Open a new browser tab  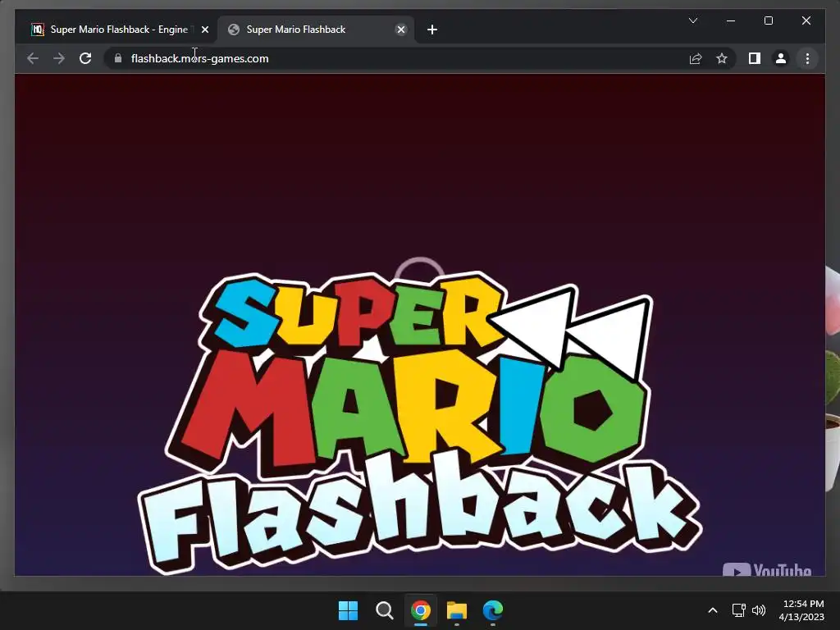coord(432,30)
